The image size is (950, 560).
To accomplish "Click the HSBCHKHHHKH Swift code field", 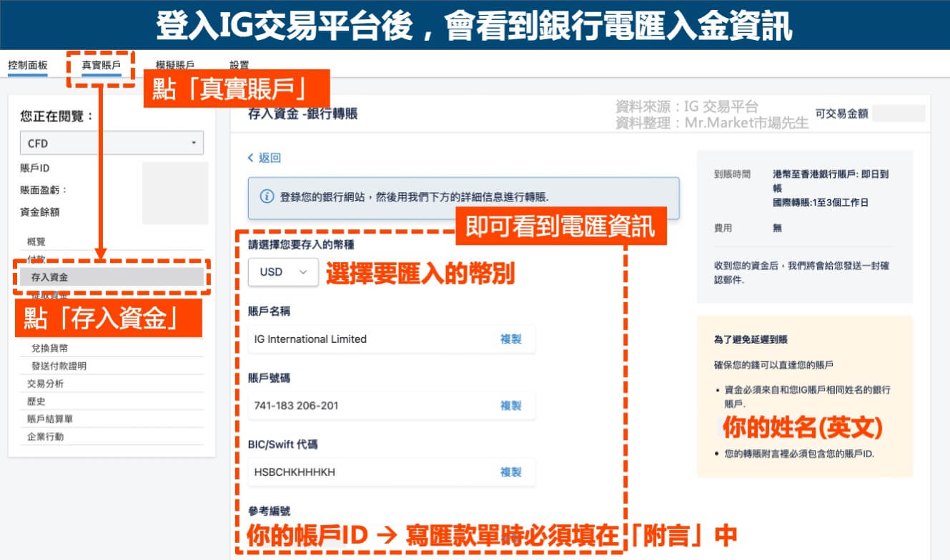I will pyautogui.click(x=391, y=472).
